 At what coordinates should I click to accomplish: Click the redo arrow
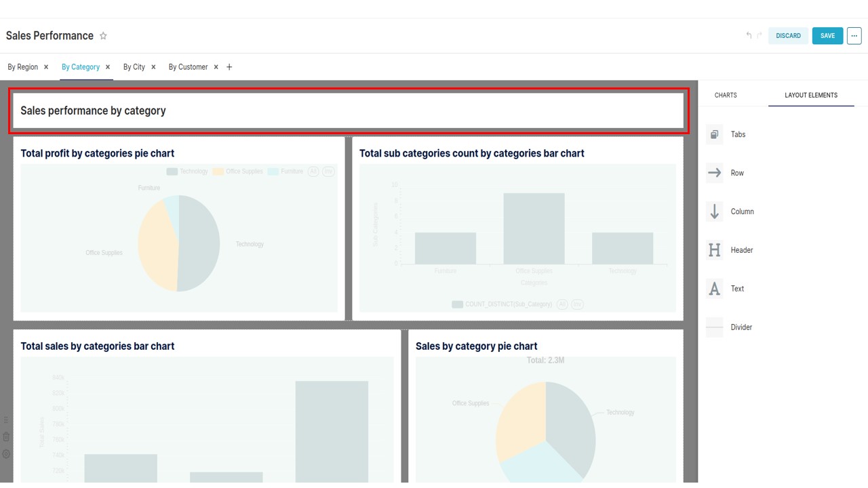click(x=758, y=35)
